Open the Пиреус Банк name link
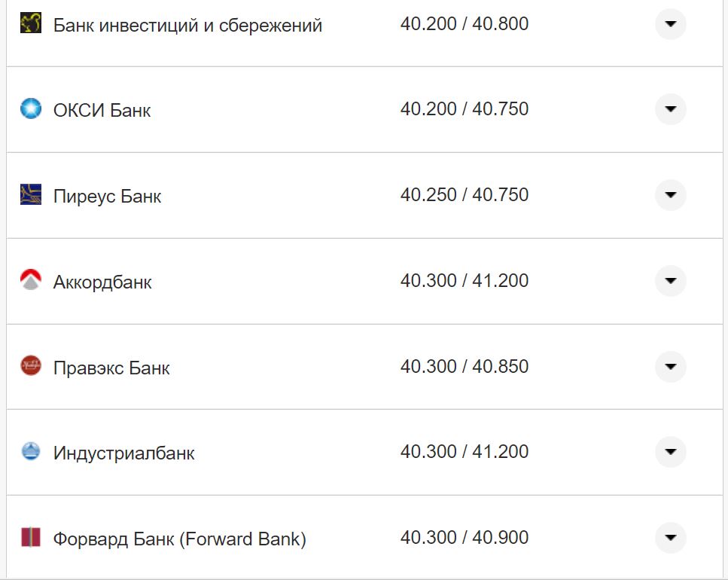728x580 pixels. coord(108,195)
